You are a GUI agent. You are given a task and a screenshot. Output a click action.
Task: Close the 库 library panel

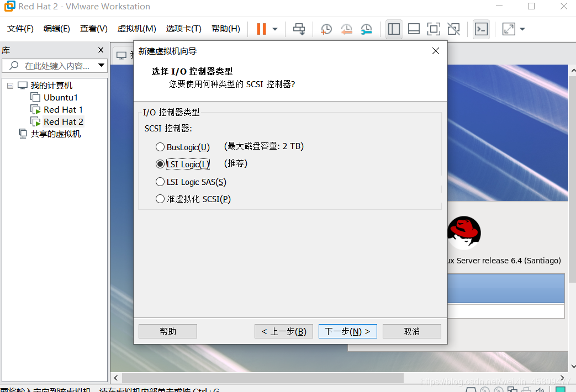[101, 50]
